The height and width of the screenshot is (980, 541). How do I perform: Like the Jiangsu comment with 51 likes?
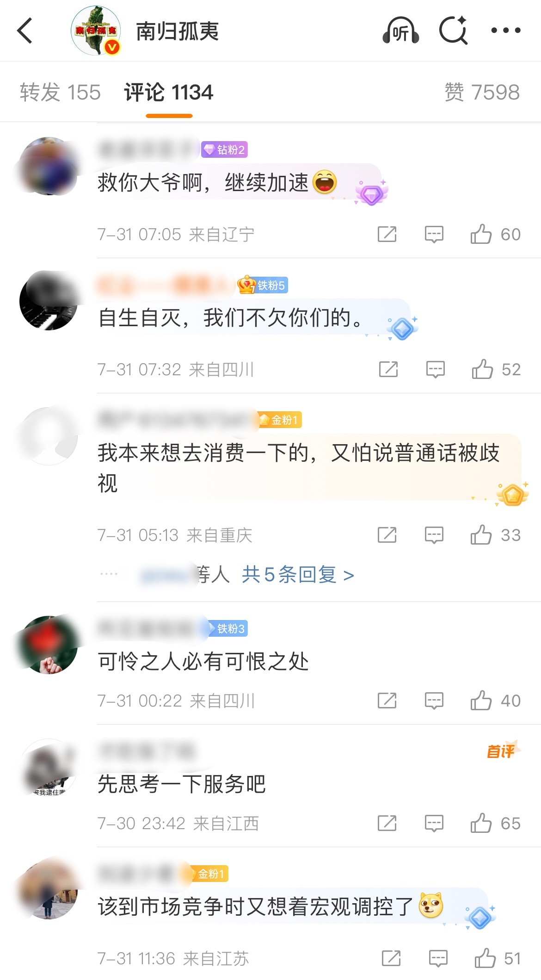[498, 958]
